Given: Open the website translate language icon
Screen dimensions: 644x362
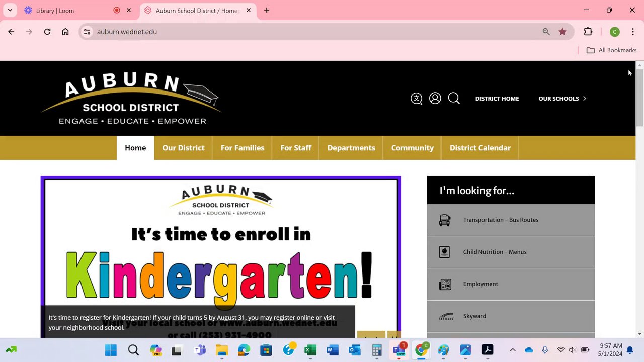Looking at the screenshot, I should (416, 99).
